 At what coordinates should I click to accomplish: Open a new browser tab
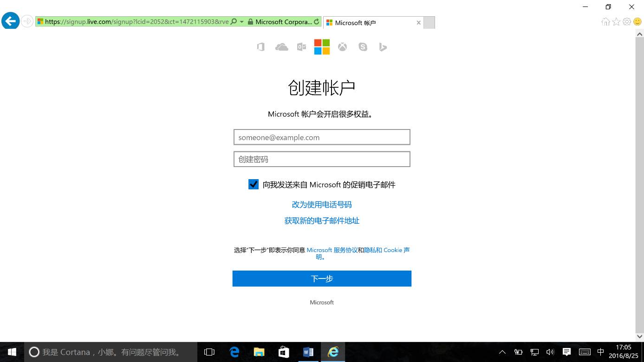(x=428, y=22)
